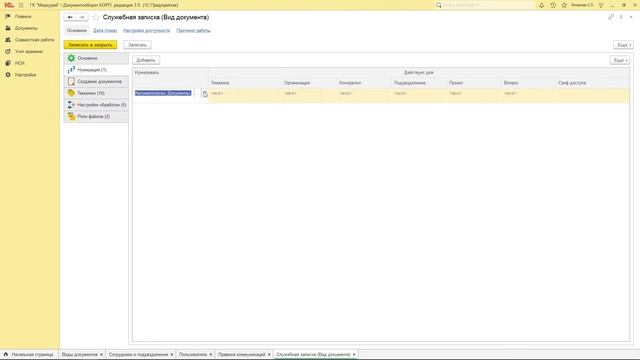
Task: Open the Документы section in the sidebar
Action: tap(26, 28)
